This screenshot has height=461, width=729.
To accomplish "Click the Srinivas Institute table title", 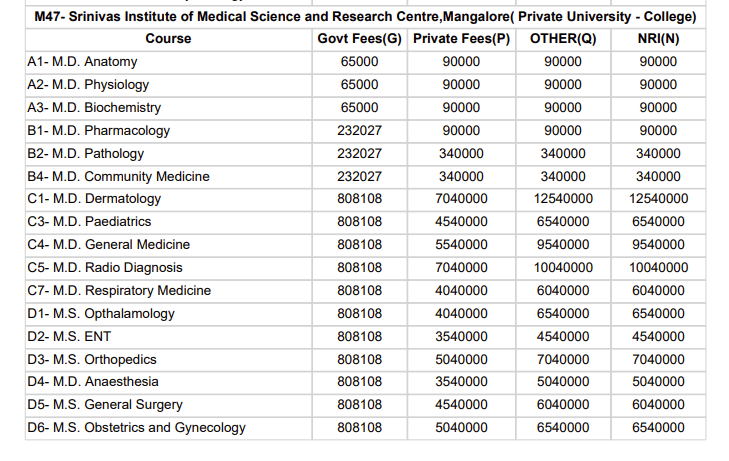I will click(x=365, y=17).
